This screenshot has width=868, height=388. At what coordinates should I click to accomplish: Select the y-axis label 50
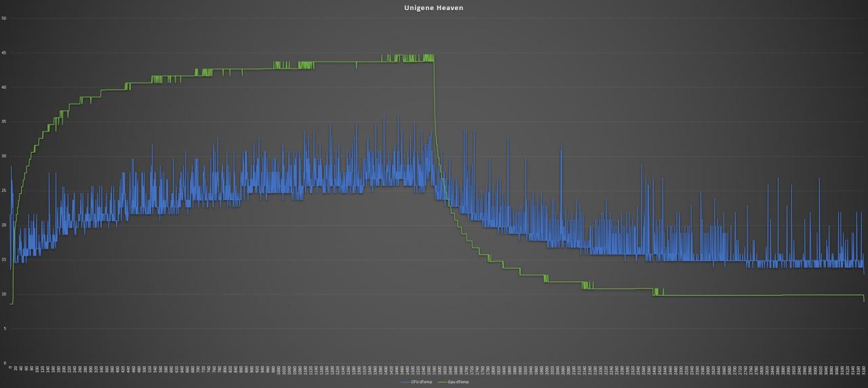pyautogui.click(x=4, y=18)
